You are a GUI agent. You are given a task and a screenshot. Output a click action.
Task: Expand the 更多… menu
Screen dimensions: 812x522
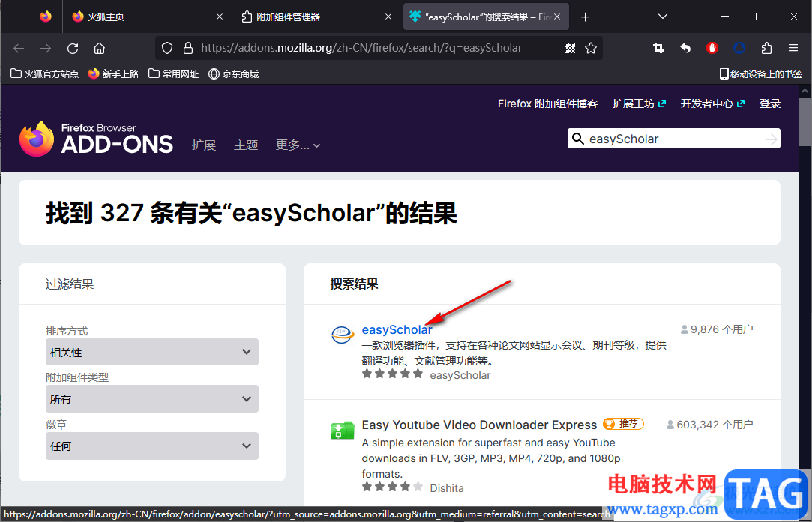(298, 145)
